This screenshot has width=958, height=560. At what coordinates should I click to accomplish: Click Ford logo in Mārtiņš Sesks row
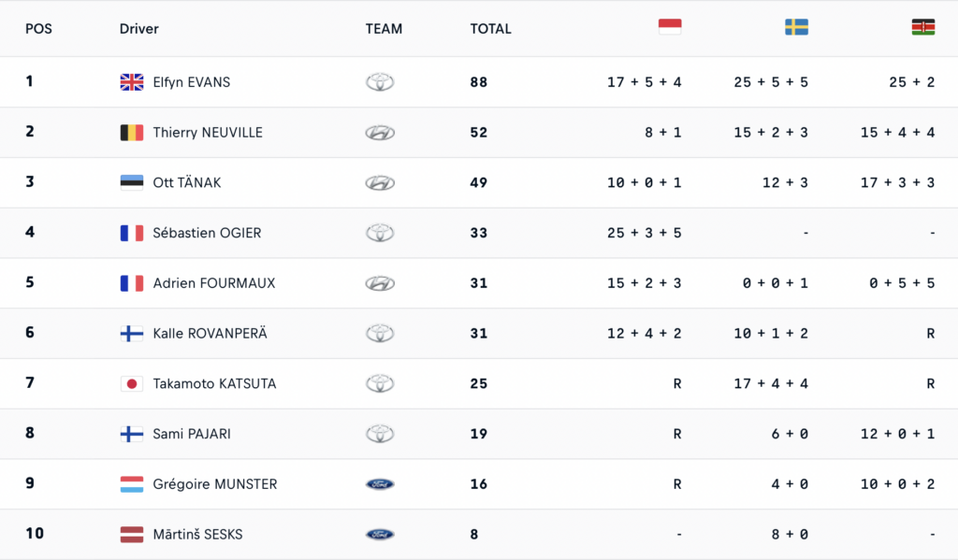(x=380, y=535)
